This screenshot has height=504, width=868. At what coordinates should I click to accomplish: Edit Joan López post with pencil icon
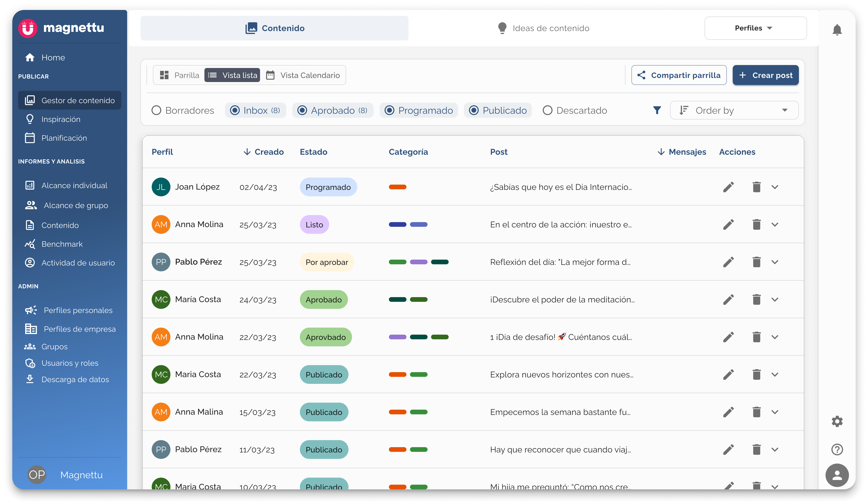point(728,187)
